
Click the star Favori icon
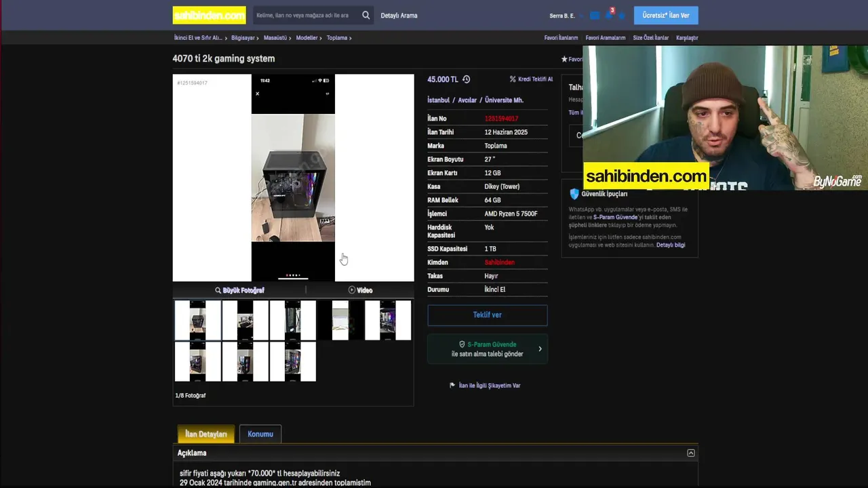[x=564, y=60]
